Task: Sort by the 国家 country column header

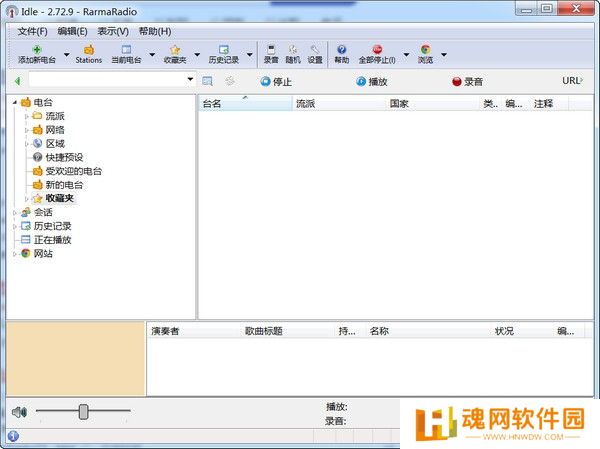Action: (433, 104)
